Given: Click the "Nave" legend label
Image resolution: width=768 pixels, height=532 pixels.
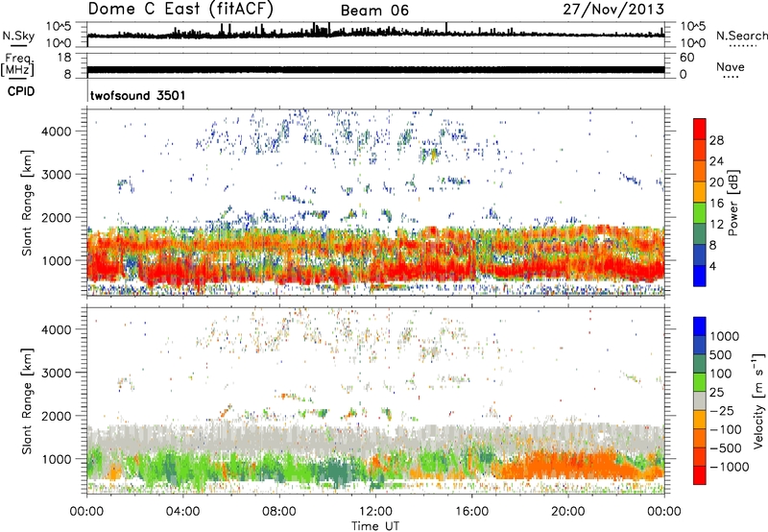Looking at the screenshot, I should coord(731,66).
